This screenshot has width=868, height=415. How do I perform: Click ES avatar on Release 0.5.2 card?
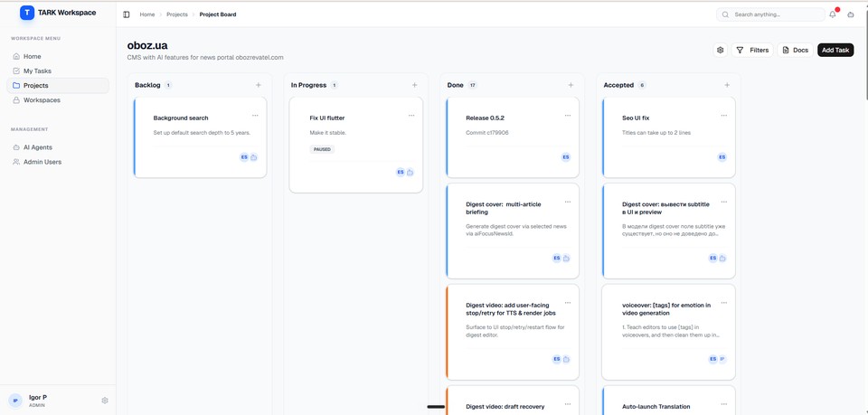click(566, 157)
